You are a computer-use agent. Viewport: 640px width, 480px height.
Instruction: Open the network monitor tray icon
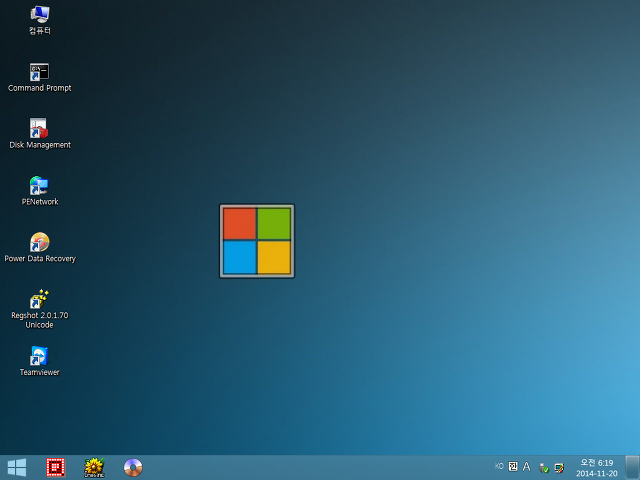pyautogui.click(x=559, y=468)
